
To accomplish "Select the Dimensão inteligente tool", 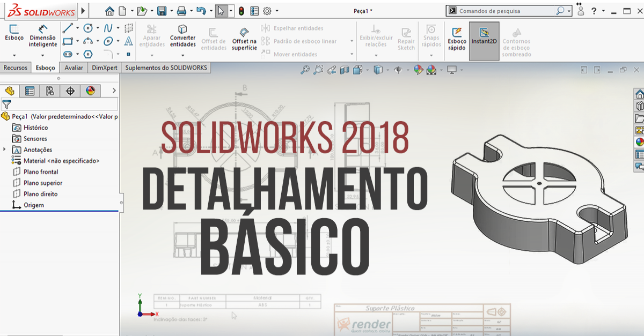I will pos(43,38).
